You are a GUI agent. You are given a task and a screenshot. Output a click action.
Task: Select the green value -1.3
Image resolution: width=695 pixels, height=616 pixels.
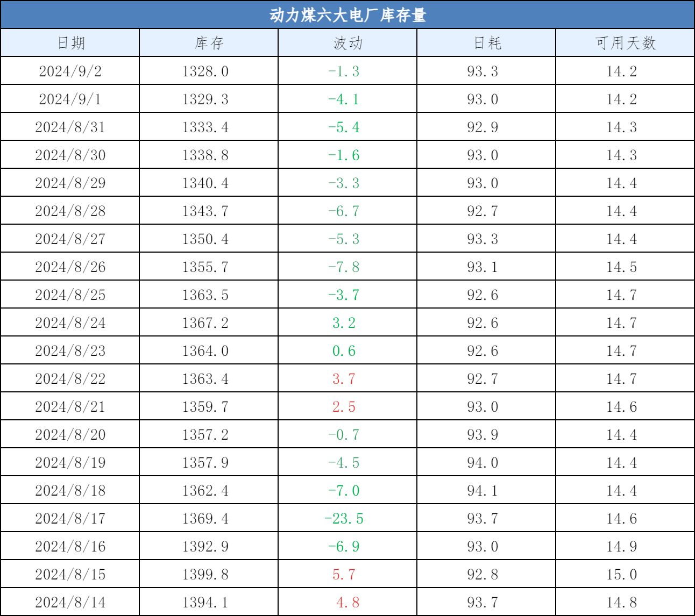[347, 70]
